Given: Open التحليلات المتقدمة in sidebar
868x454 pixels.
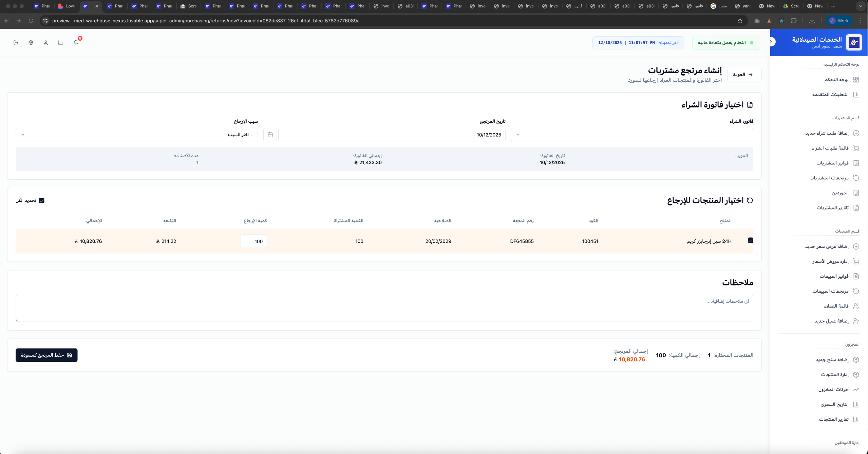Looking at the screenshot, I should (835, 95).
